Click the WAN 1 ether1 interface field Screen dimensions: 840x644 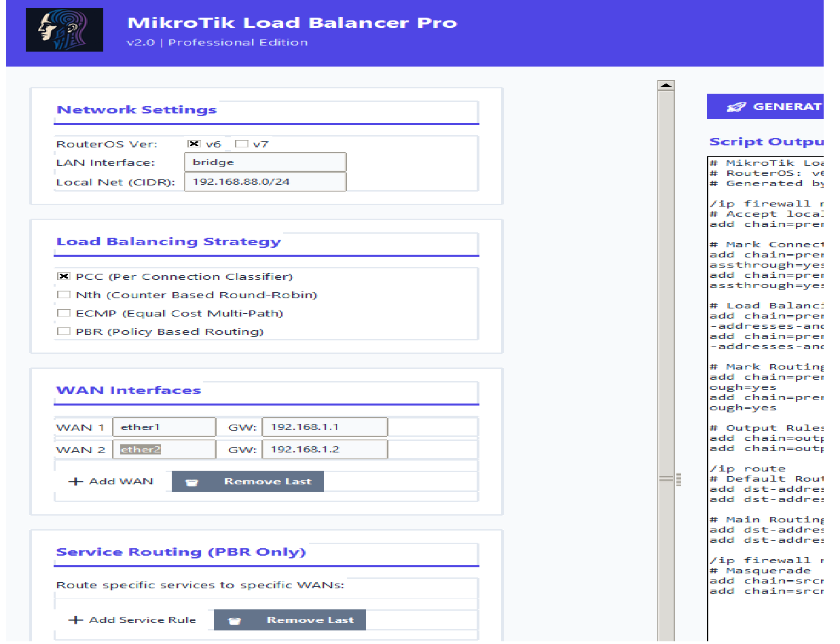164,427
